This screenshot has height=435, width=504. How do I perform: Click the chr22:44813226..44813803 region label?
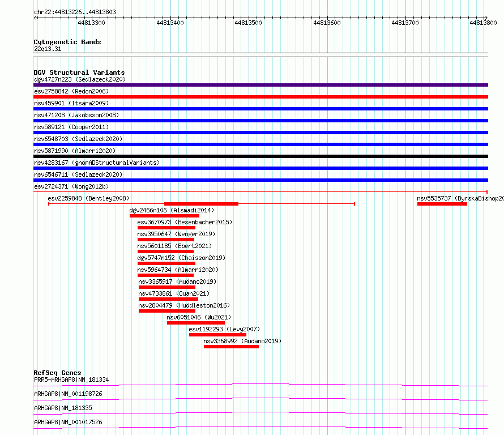[x=75, y=12]
